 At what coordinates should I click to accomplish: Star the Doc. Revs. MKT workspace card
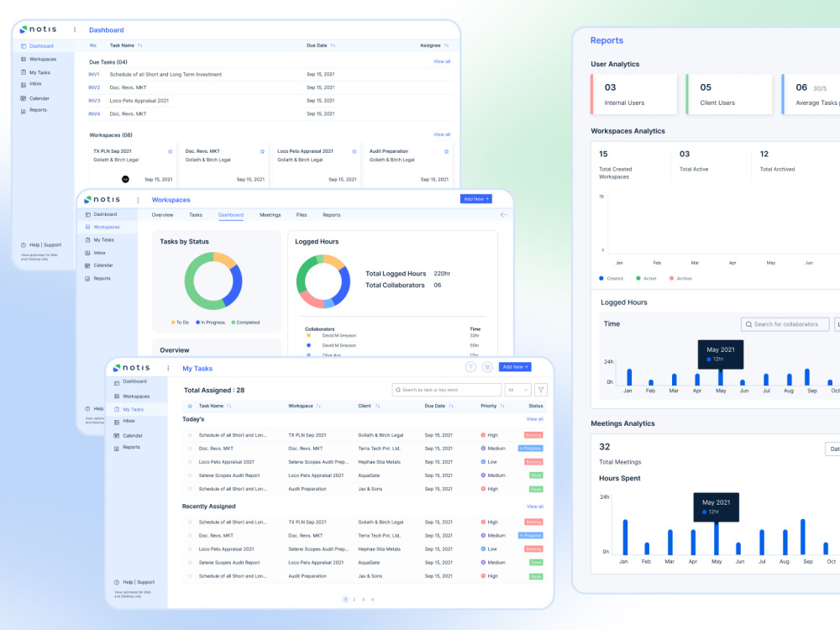[262, 151]
